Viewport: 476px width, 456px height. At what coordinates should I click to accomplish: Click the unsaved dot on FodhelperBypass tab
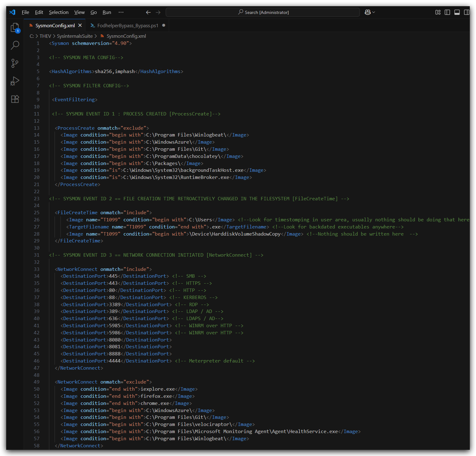pyautogui.click(x=164, y=25)
